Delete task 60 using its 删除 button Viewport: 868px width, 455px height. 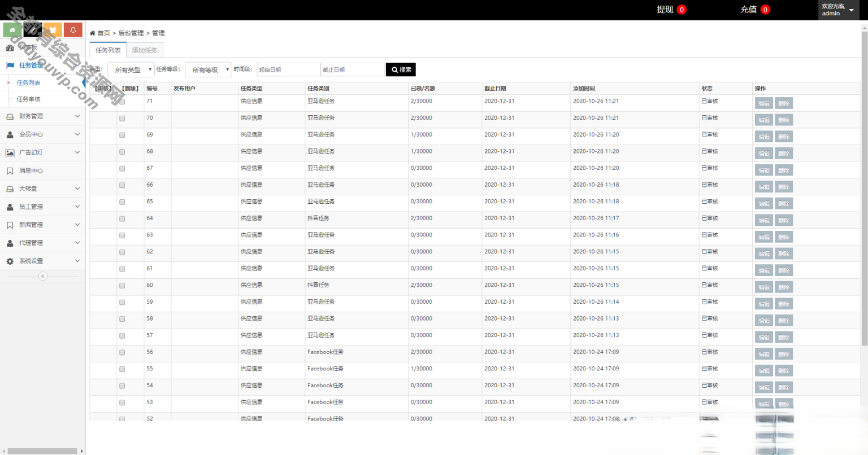784,287
